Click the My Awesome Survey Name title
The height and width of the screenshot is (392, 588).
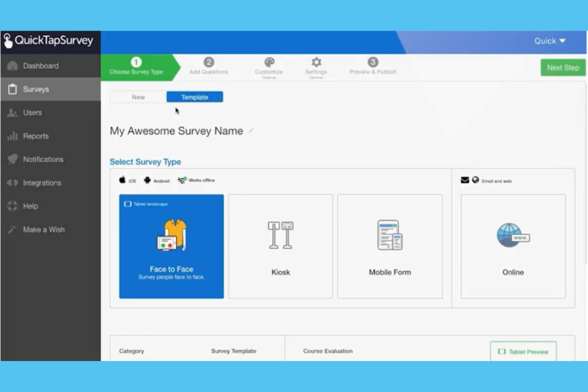176,131
